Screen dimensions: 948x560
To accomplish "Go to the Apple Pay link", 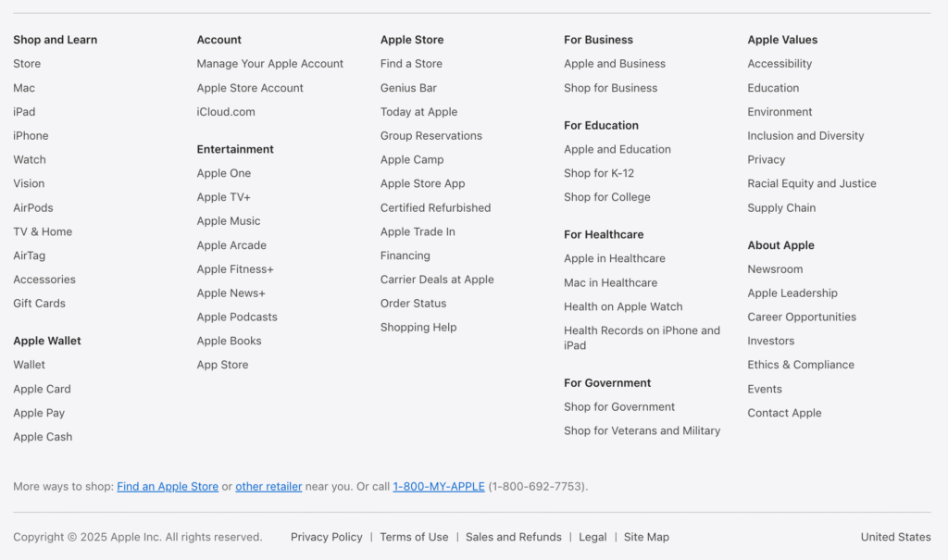I will coord(39,413).
